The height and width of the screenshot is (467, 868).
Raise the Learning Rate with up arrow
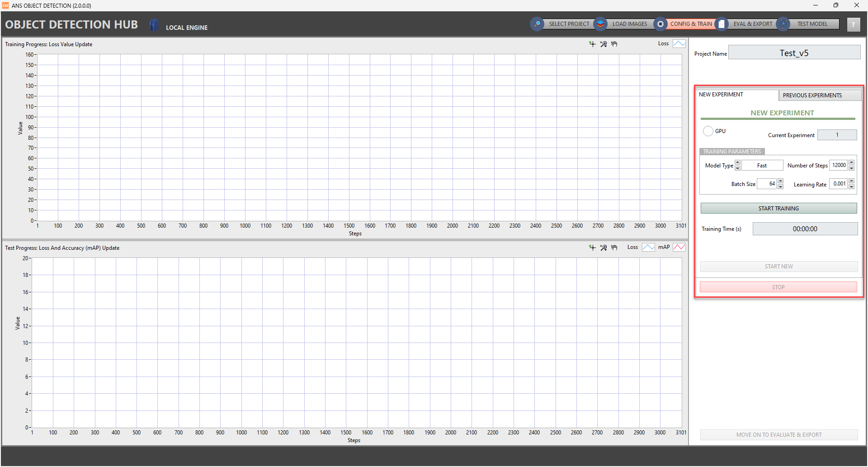point(852,181)
